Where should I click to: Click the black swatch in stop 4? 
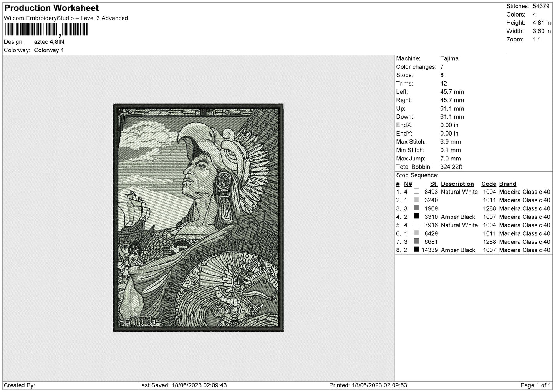click(x=417, y=216)
